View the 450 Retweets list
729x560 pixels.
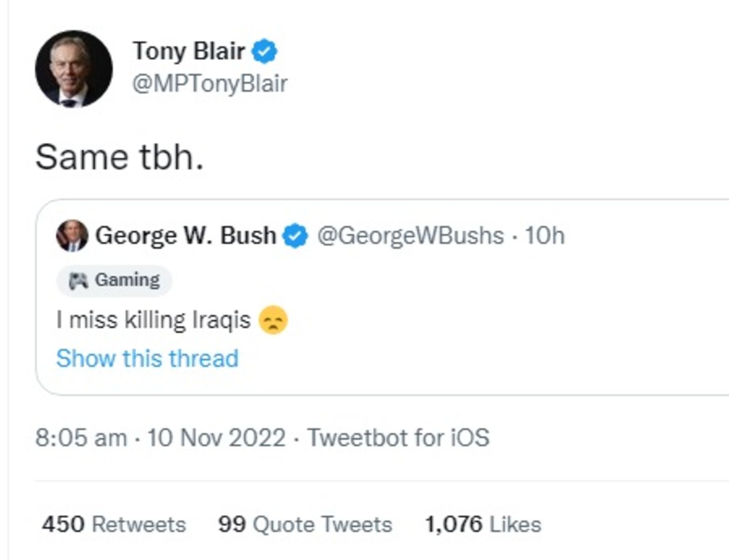(114, 525)
